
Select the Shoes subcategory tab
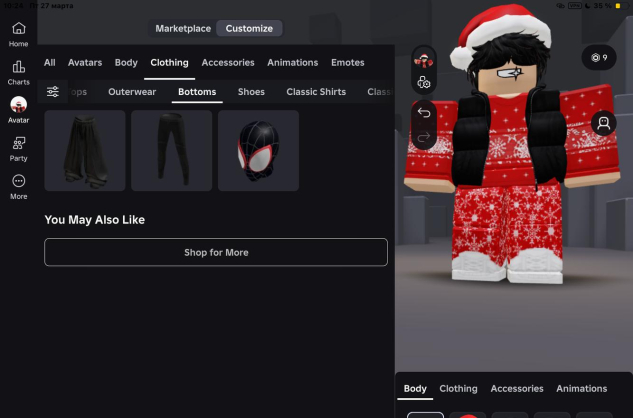tap(251, 92)
